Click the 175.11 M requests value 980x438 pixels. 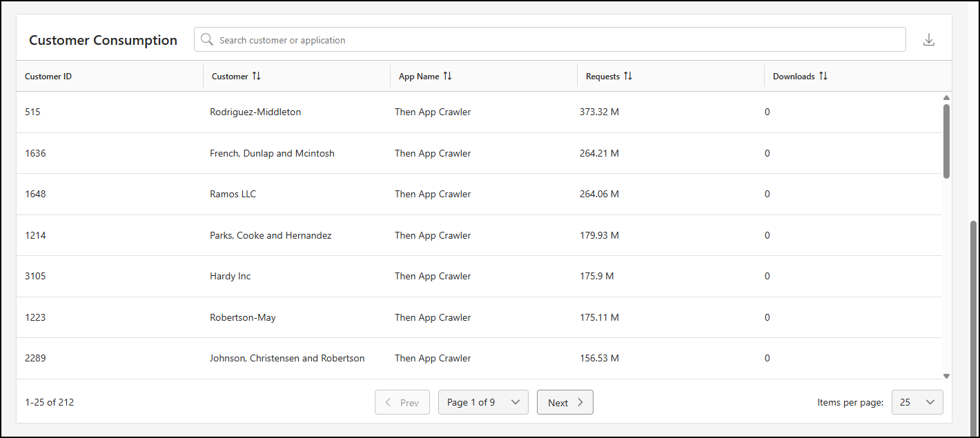click(x=599, y=317)
